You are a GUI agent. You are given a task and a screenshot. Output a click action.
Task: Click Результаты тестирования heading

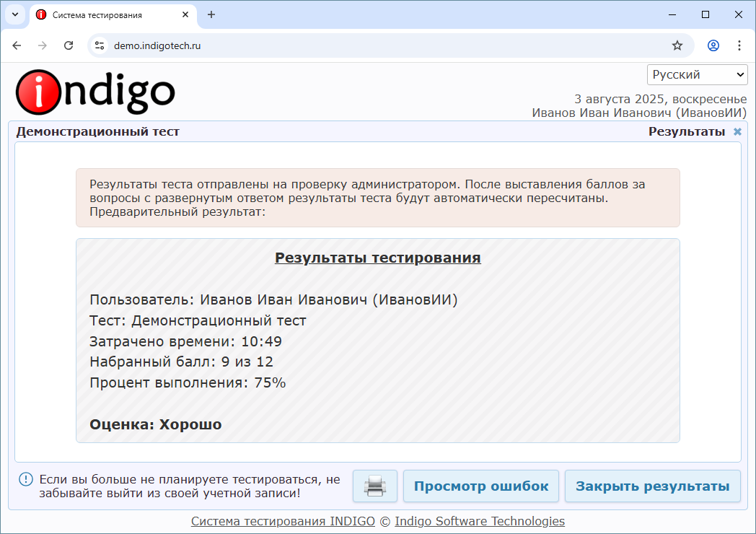(x=377, y=258)
